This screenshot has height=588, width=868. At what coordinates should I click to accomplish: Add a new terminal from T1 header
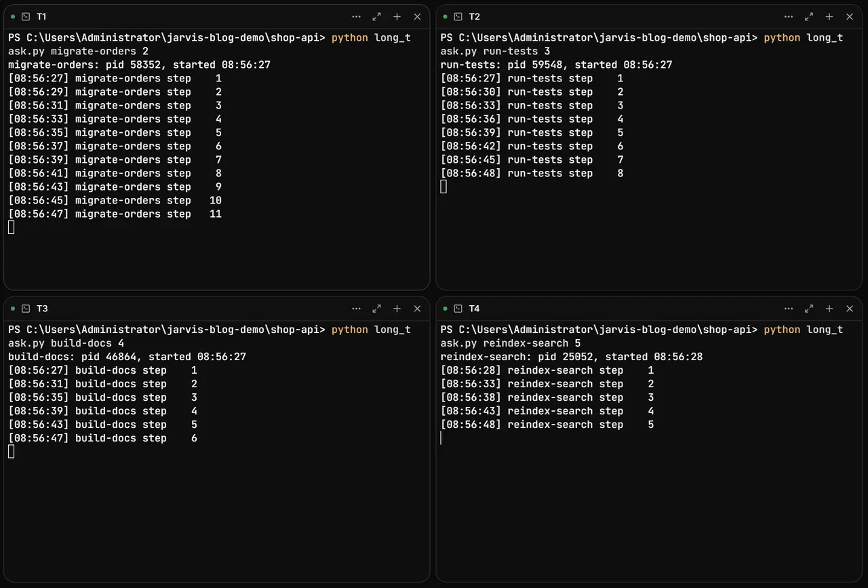397,16
